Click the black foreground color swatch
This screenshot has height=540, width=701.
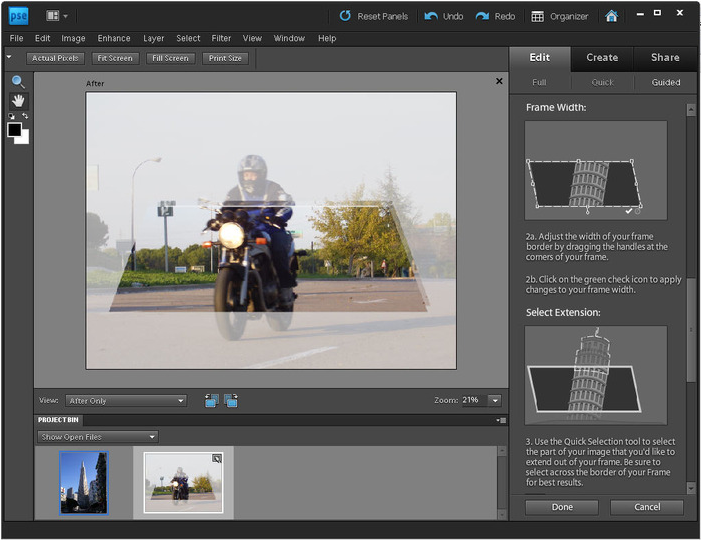click(15, 129)
